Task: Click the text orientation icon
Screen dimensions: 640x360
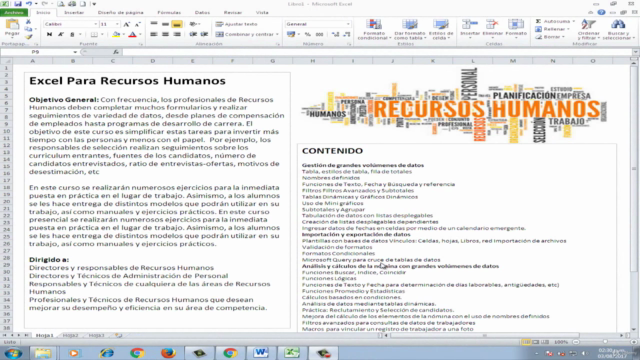Action: tap(193, 24)
